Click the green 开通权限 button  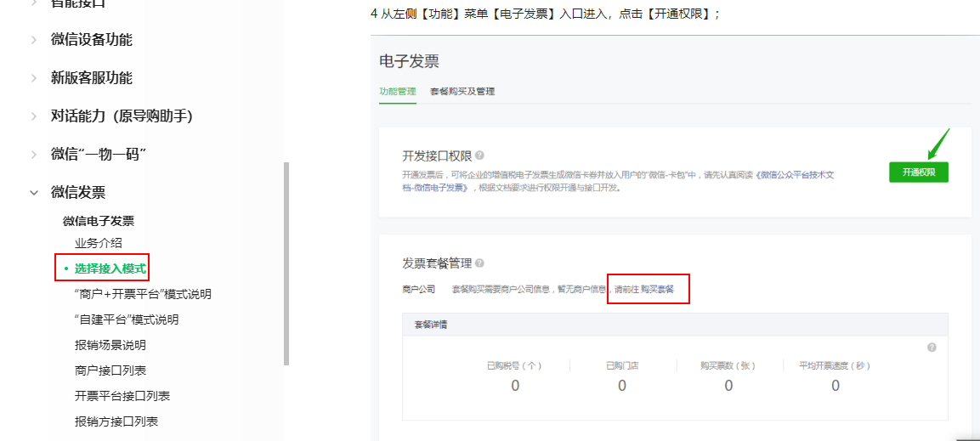tap(918, 172)
